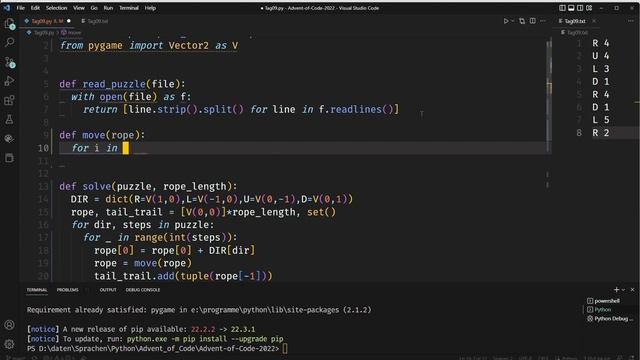This screenshot has width=640, height=360.
Task: Open the File menu
Action: tap(20, 8)
